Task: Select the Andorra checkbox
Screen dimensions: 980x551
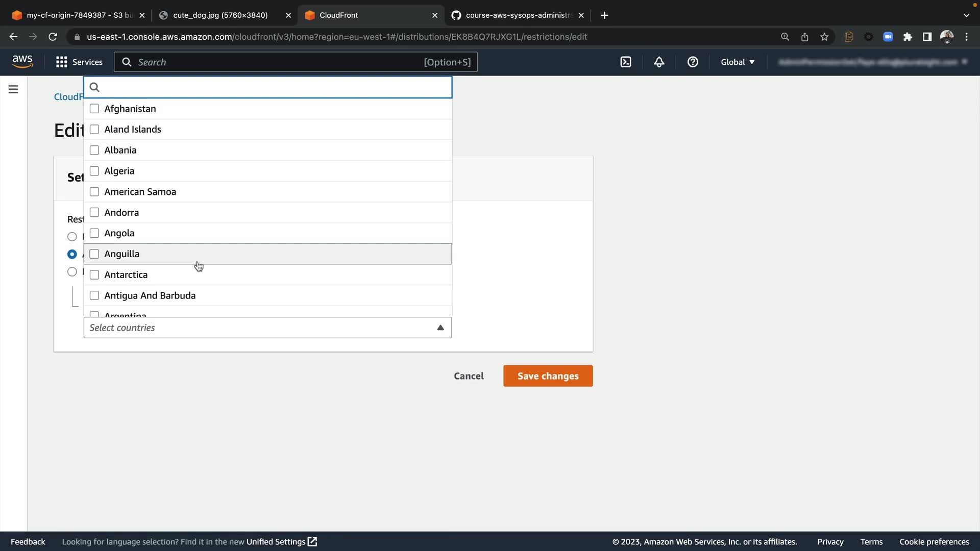Action: [x=94, y=212]
